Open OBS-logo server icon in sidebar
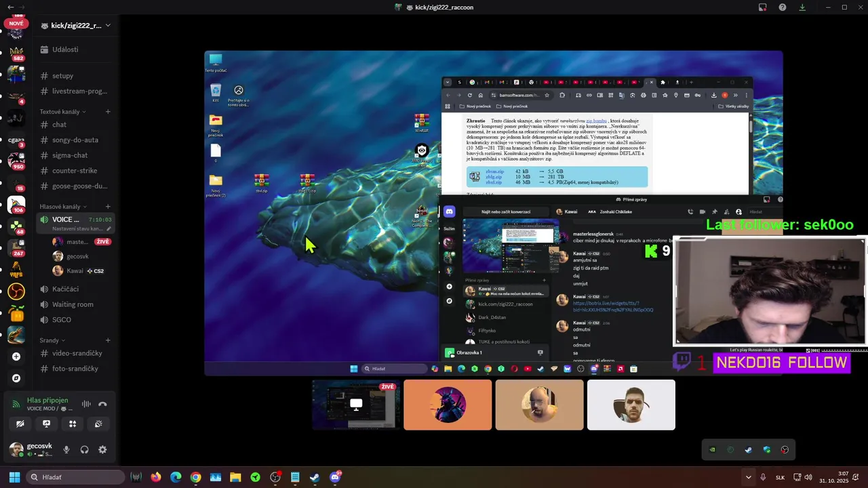Screen dimensions: 868x488 [x=16, y=291]
